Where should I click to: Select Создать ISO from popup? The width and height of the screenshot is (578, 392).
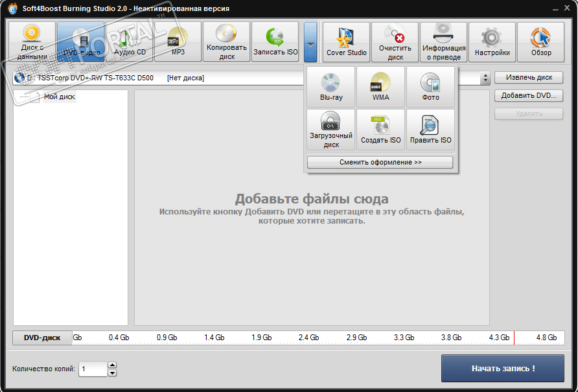point(381,130)
